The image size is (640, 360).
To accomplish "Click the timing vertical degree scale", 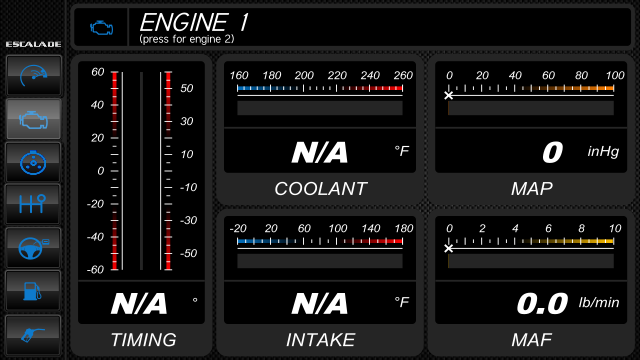I will (141, 171).
